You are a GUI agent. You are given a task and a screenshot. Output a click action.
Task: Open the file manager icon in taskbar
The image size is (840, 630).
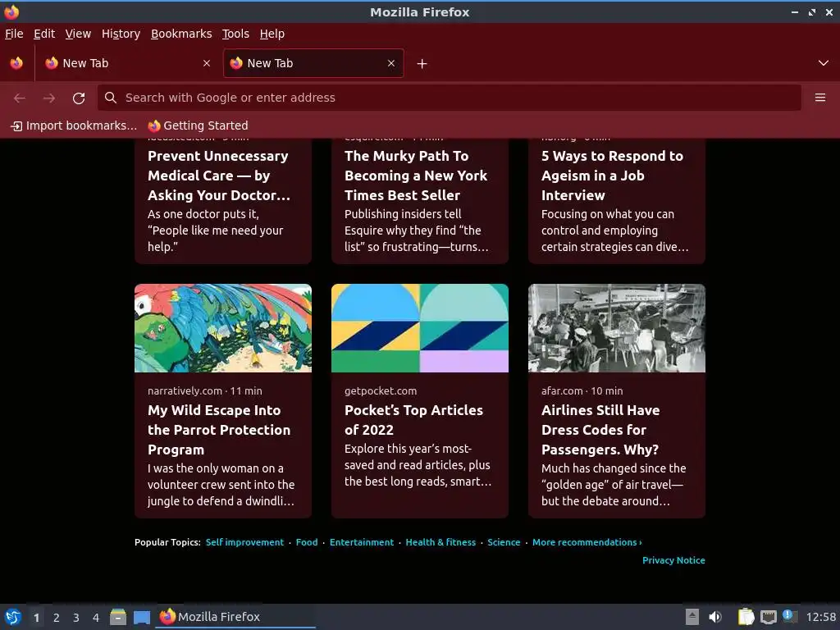point(118,617)
